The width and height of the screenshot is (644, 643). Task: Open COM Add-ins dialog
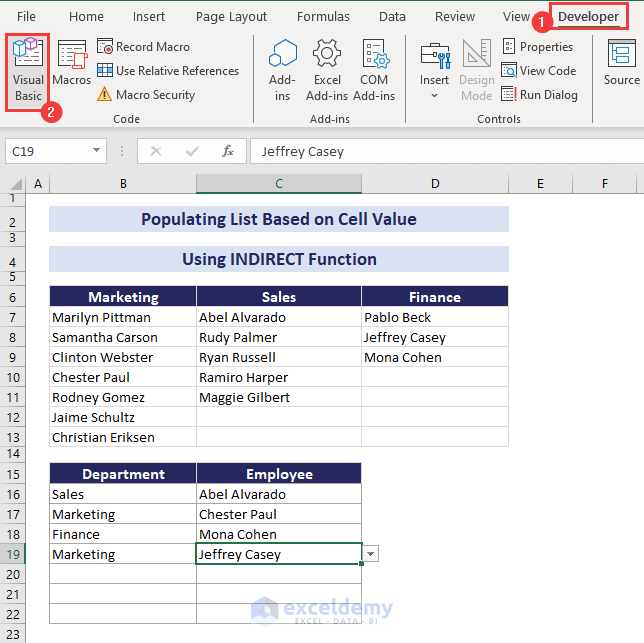click(374, 71)
